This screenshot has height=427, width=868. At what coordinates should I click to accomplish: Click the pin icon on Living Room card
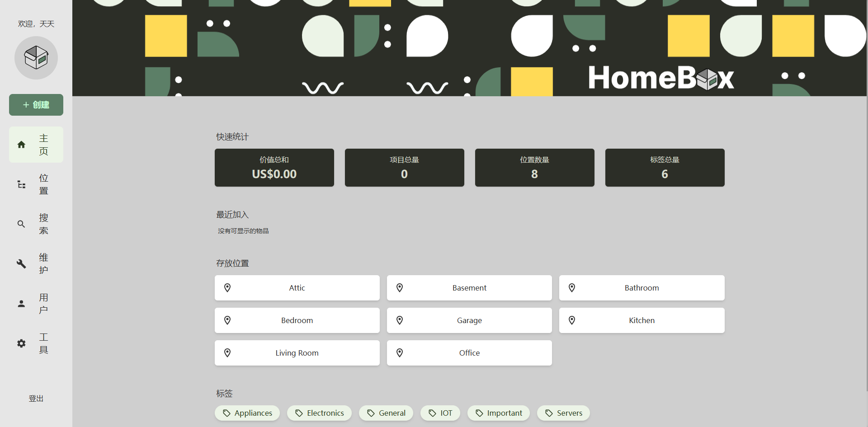pos(227,353)
